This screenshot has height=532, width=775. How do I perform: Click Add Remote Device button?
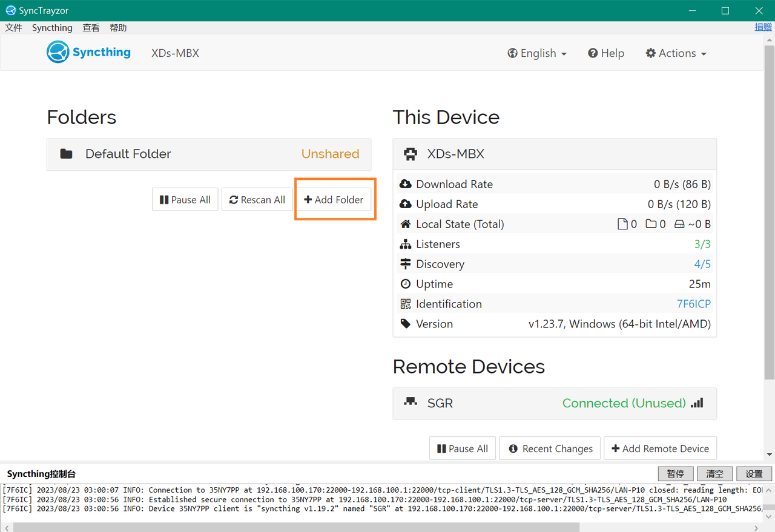tap(660, 448)
